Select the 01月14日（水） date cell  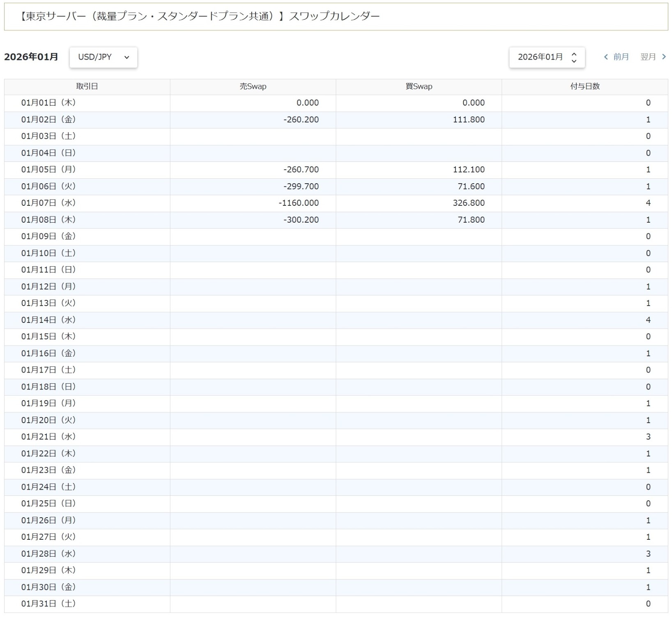(x=87, y=320)
